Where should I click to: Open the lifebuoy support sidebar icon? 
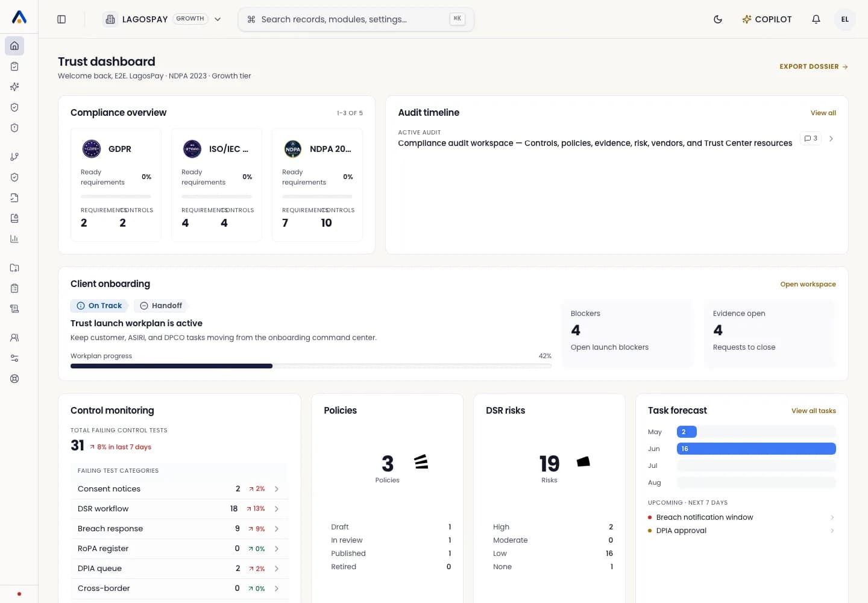14,379
